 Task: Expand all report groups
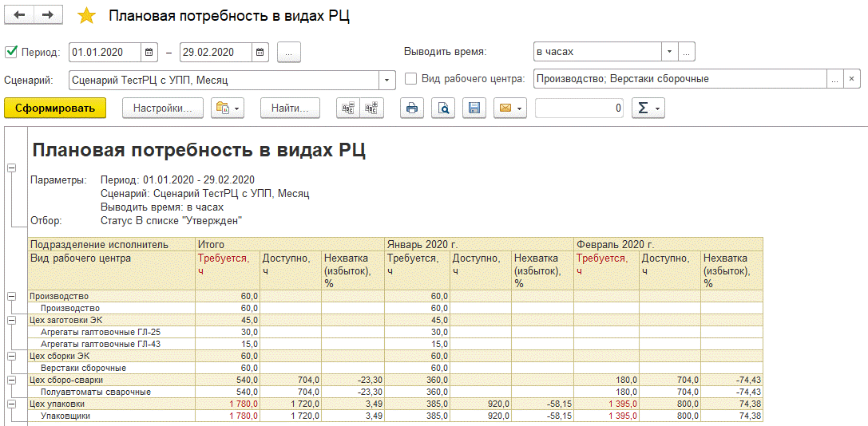[371, 108]
